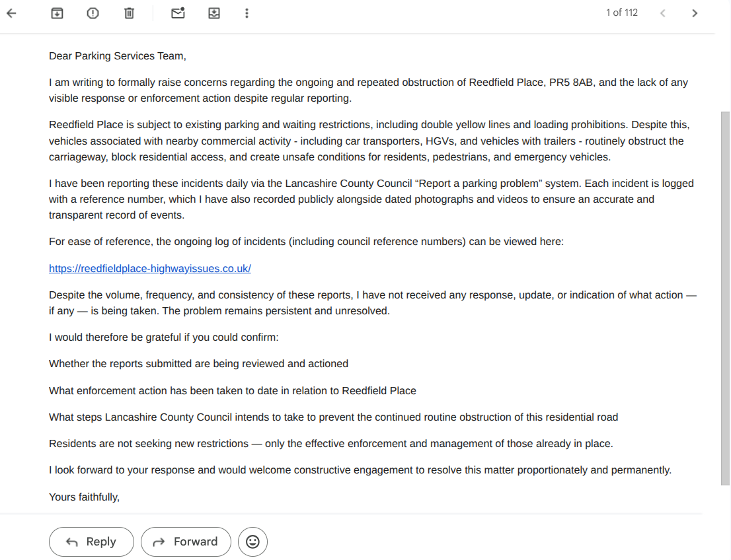
Task: Open the More options three-dot menu
Action: (247, 13)
